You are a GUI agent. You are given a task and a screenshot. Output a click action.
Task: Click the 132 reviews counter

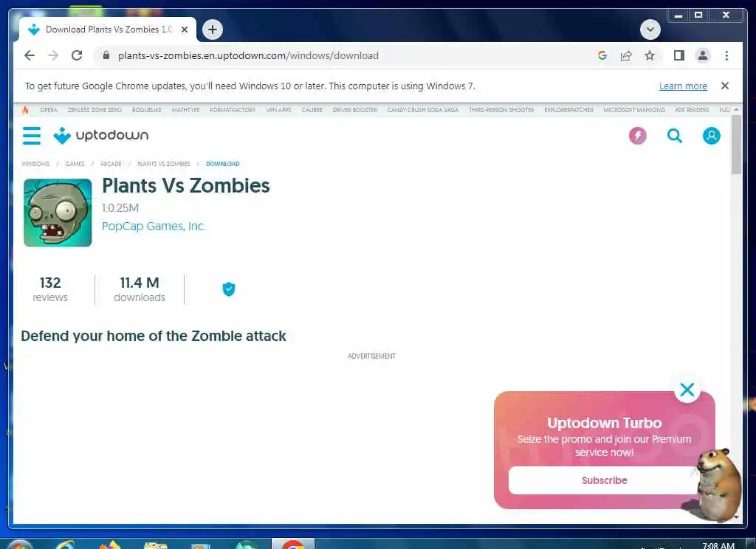[x=50, y=289]
